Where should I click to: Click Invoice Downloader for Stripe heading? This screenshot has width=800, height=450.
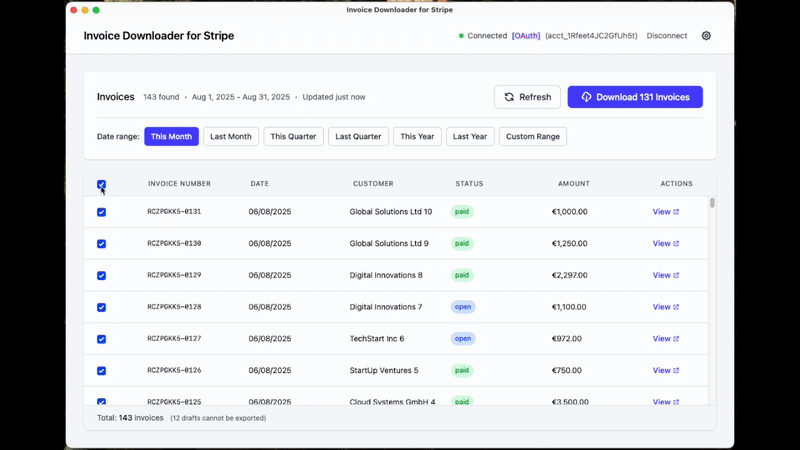159,36
